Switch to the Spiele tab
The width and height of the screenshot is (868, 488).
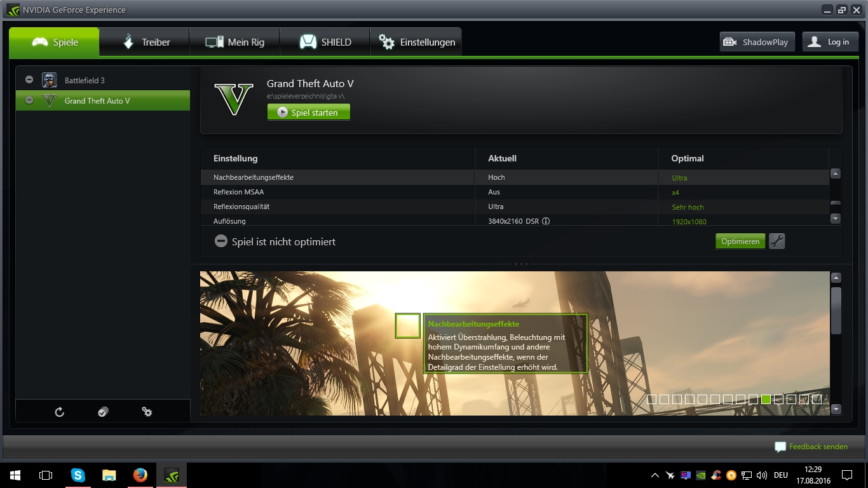coord(54,42)
